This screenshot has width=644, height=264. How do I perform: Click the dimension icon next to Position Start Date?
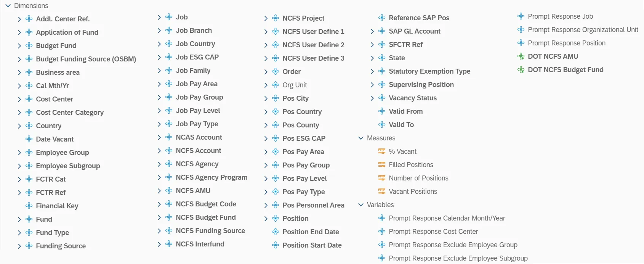click(276, 245)
